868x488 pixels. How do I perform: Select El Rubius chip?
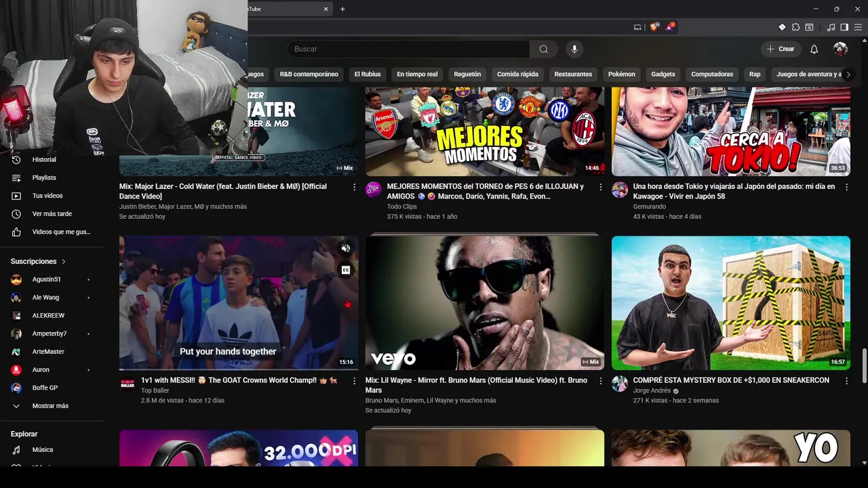coord(368,75)
